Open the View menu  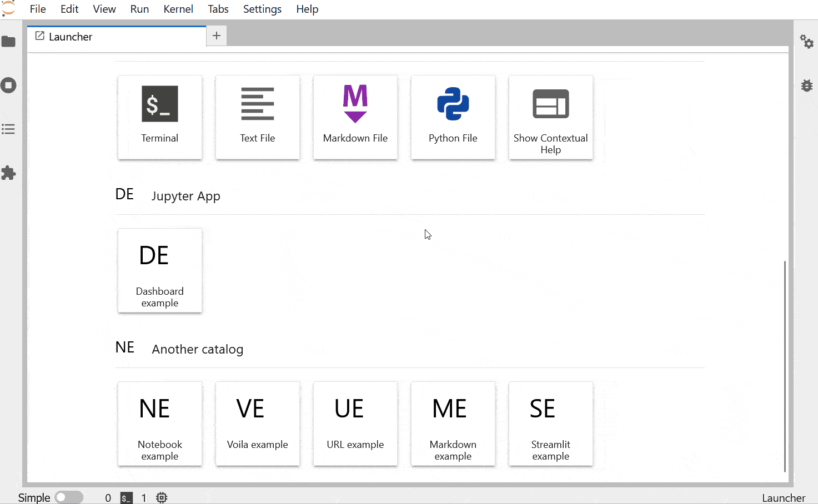click(104, 9)
